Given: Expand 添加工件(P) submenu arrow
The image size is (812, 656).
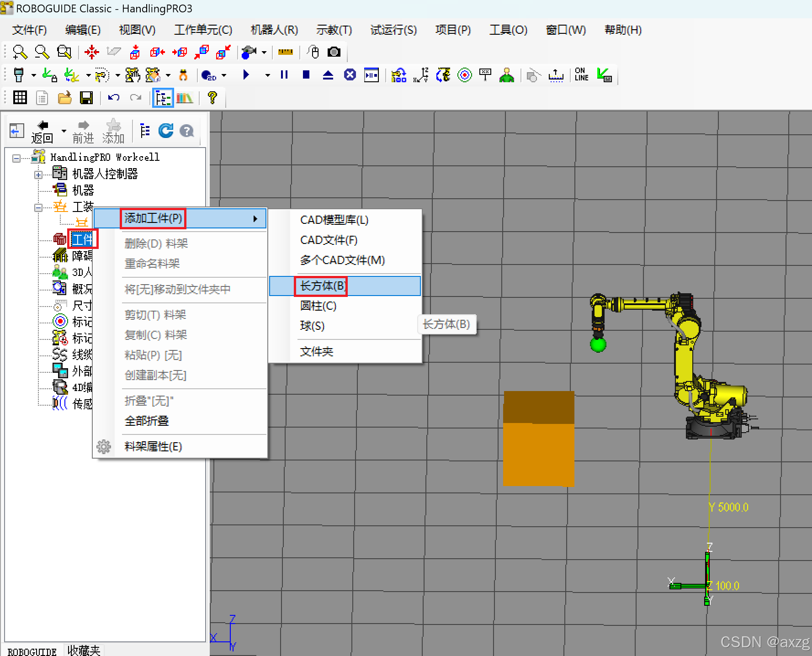Looking at the screenshot, I should point(255,219).
